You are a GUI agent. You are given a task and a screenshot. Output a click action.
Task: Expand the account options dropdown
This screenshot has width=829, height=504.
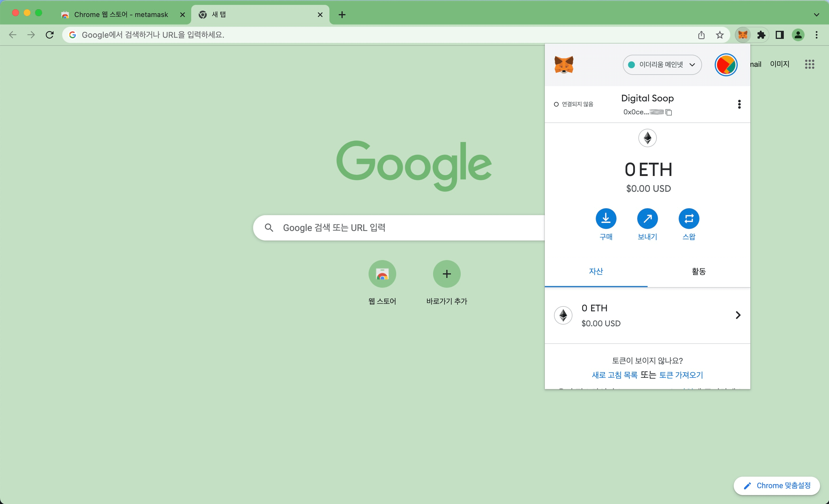point(739,104)
